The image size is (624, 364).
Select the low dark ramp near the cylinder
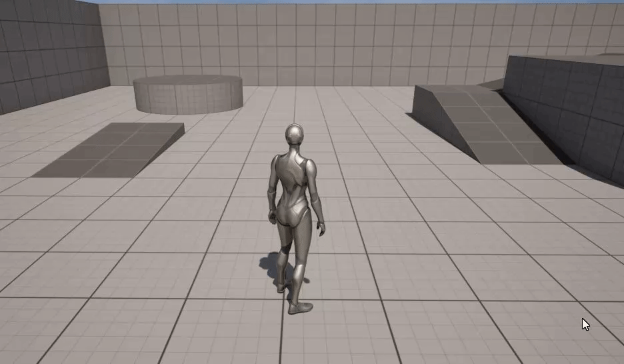(109, 150)
